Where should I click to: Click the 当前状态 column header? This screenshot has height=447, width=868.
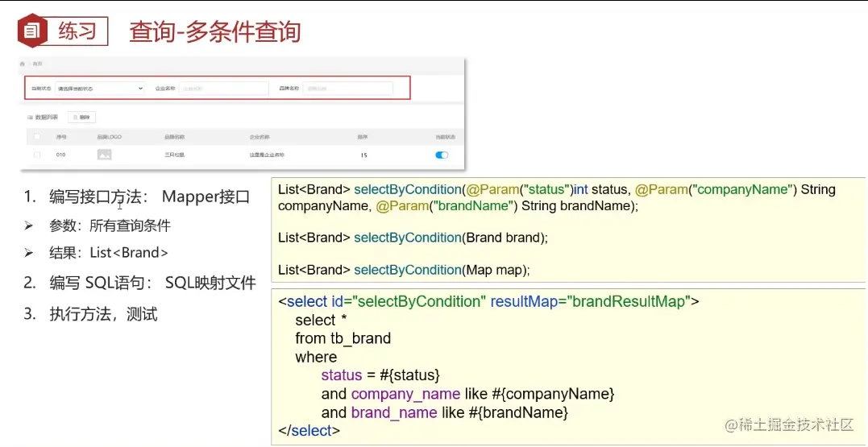point(445,137)
